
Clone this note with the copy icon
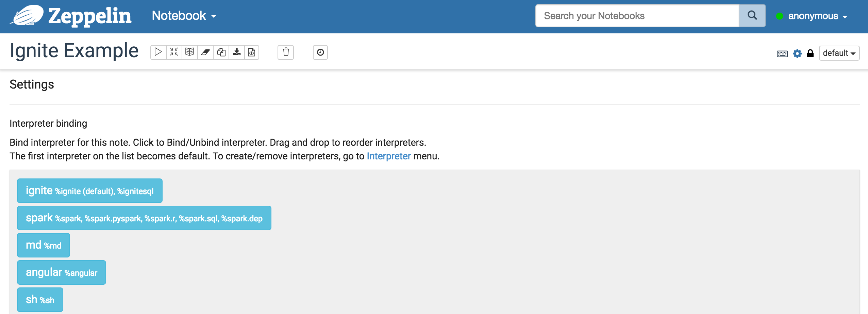221,52
